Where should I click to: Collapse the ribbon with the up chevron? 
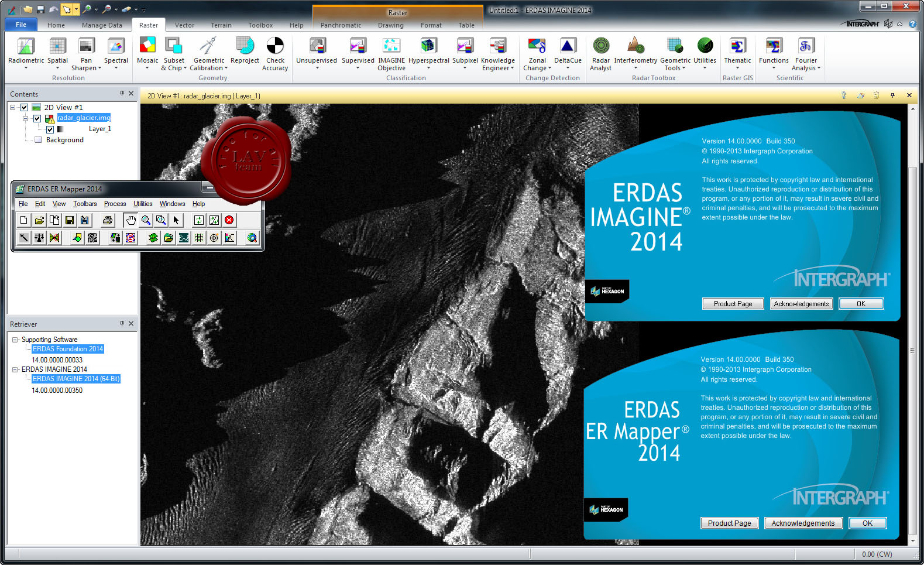pyautogui.click(x=900, y=24)
